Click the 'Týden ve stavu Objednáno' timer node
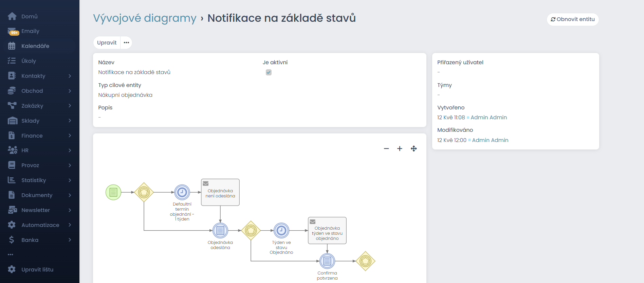644x283 pixels. point(281,231)
